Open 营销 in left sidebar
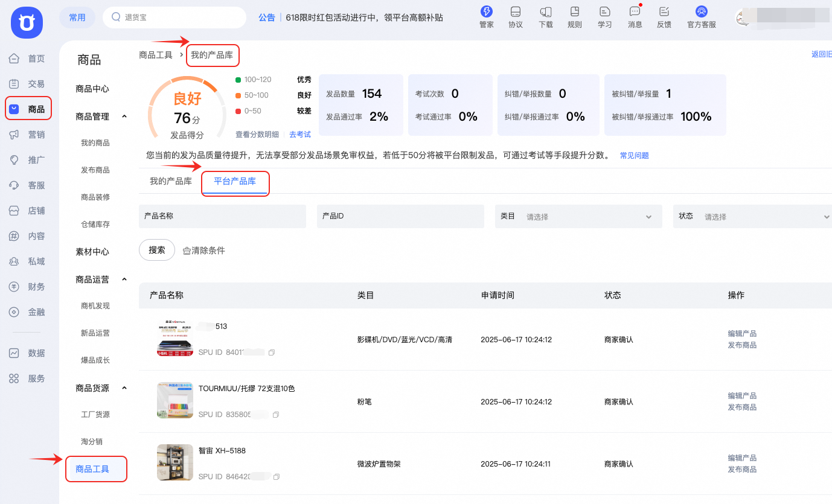The width and height of the screenshot is (832, 504). (x=28, y=135)
